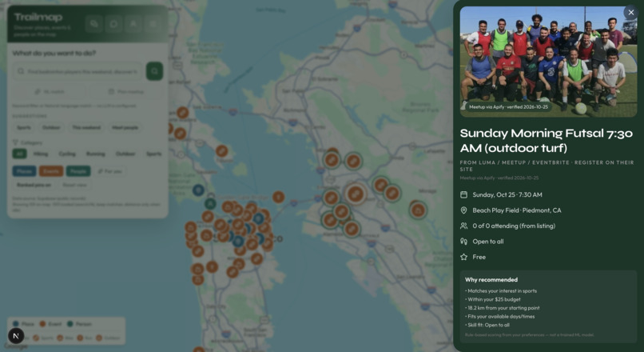
Task: Click 'Fits your available days/times' reason
Action: click(500, 316)
